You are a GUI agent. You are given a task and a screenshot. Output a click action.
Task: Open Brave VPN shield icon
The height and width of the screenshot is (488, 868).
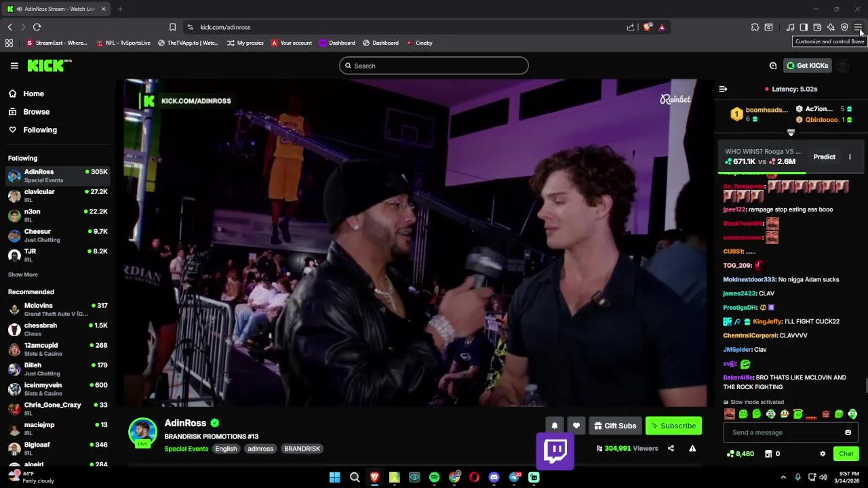click(x=844, y=27)
